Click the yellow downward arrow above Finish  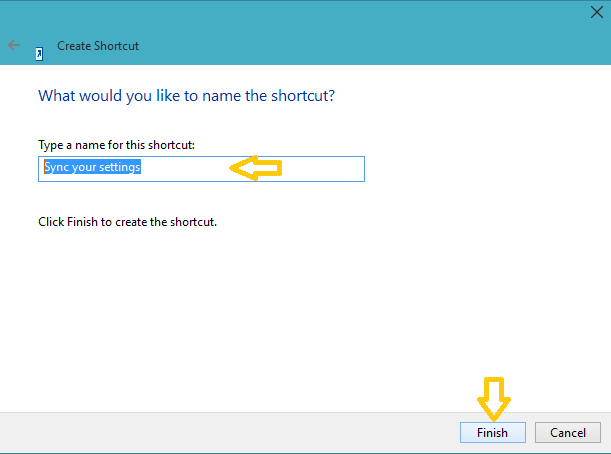point(494,399)
